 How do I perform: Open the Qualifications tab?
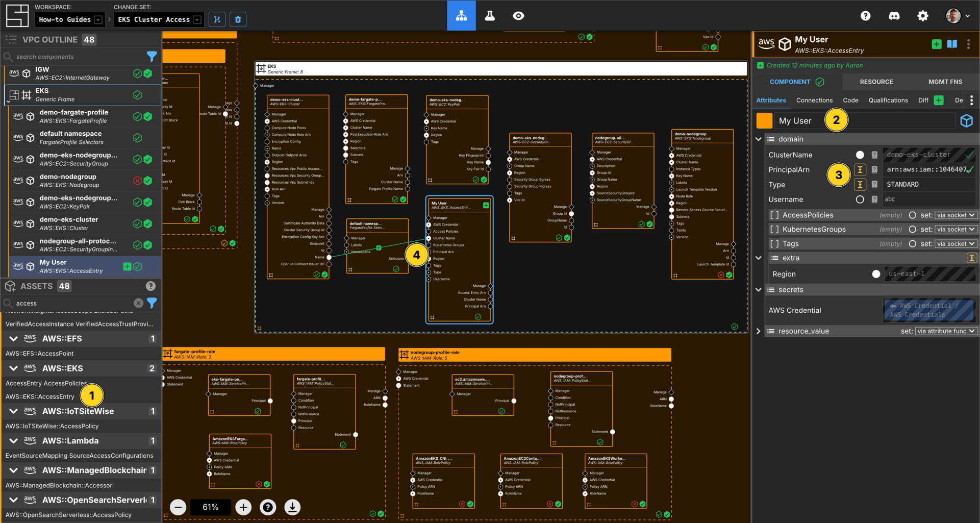[888, 101]
